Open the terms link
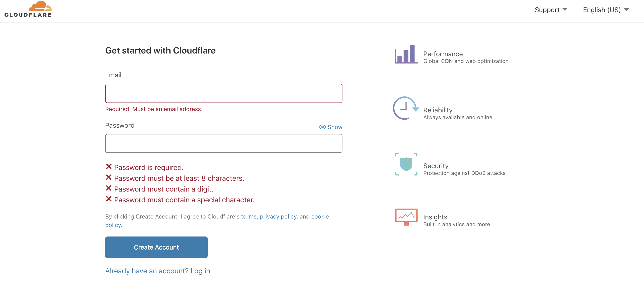644x290 pixels. click(249, 216)
